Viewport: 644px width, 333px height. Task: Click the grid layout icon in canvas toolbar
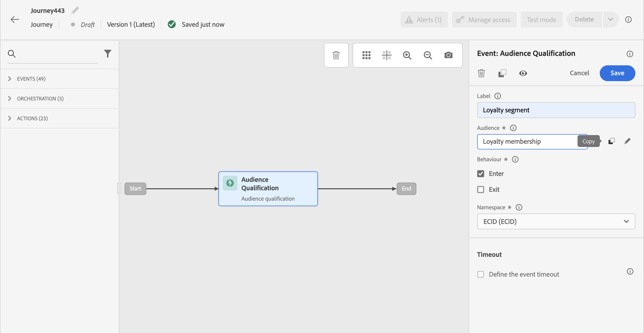click(x=366, y=55)
